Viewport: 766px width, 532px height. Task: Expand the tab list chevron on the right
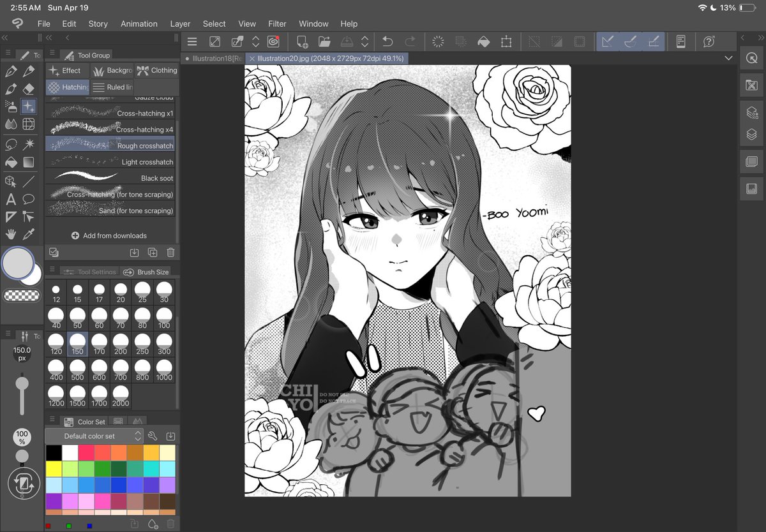pos(728,57)
